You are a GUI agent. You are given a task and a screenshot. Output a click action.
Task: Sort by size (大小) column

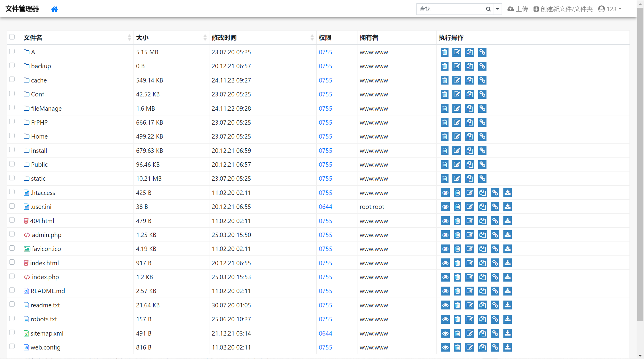tap(171, 38)
